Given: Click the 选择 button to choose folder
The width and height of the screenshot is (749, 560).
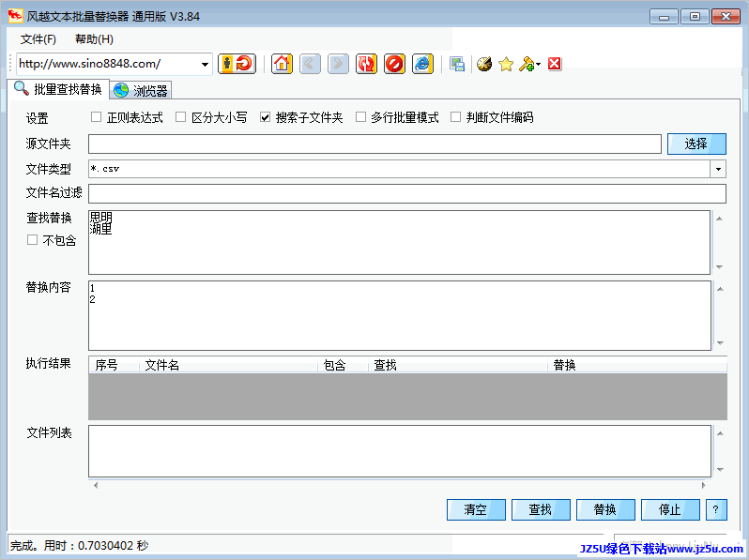Looking at the screenshot, I should point(696,144).
